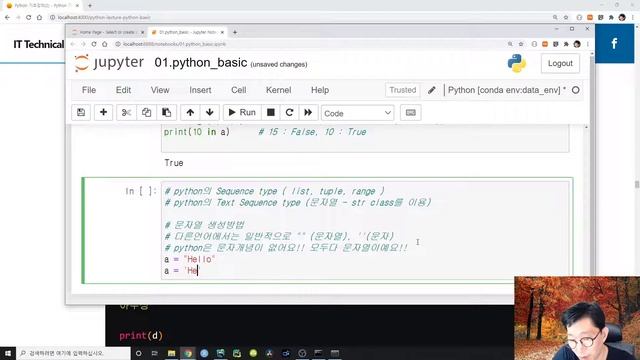Viewport: 640px width, 360px height.
Task: Go back in the background browser window
Action: tap(7, 18)
